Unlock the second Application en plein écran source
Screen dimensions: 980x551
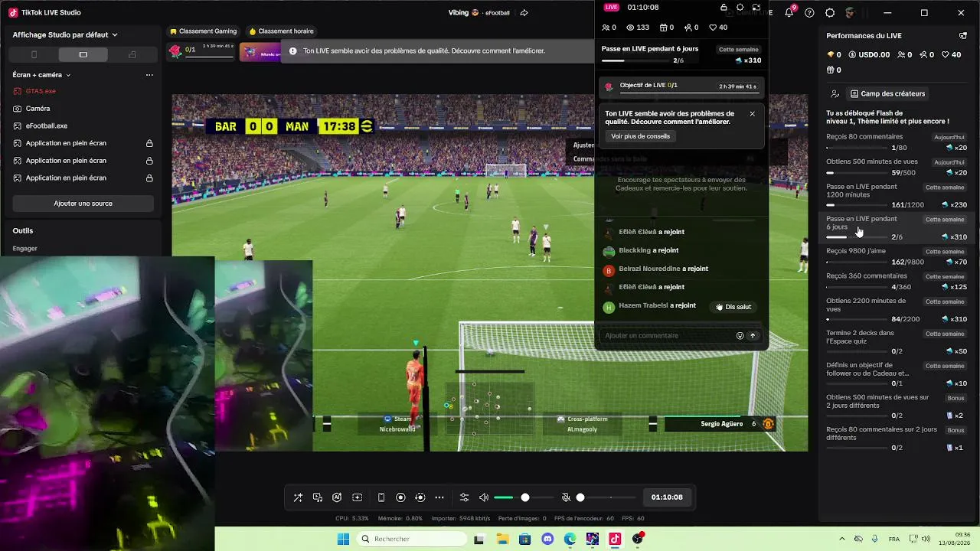149,161
